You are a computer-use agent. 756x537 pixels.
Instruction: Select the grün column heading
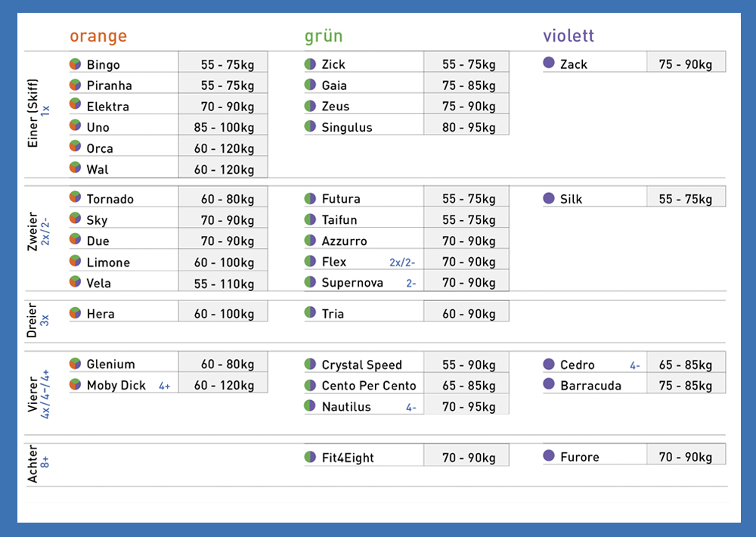[324, 36]
